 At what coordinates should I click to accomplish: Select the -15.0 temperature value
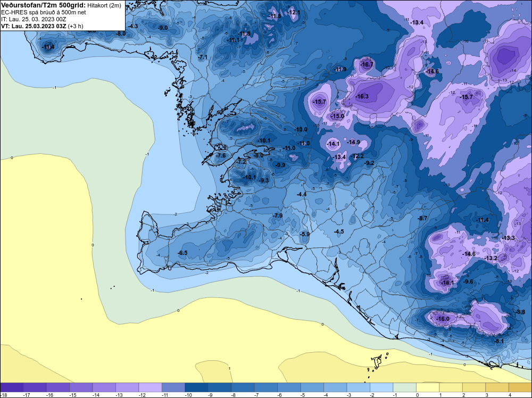(337, 116)
